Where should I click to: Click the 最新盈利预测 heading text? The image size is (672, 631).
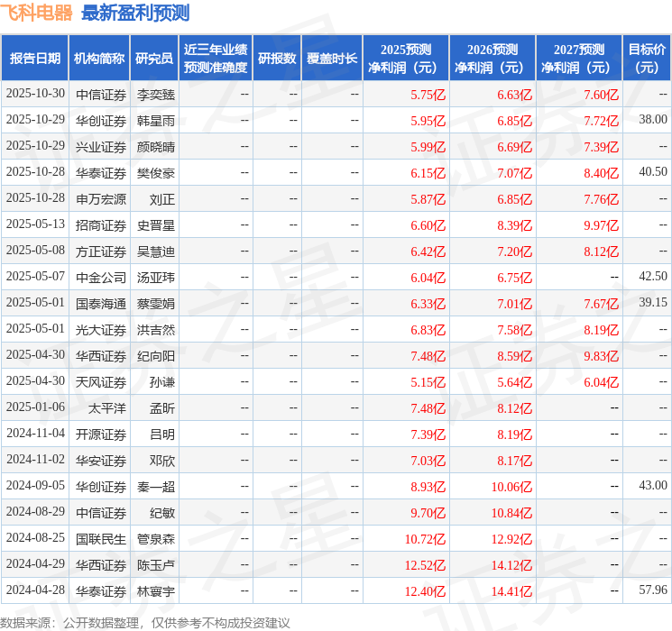(135, 13)
